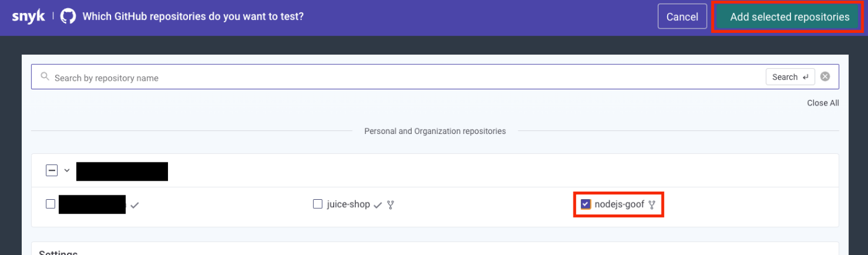This screenshot has height=255, width=868.
Task: Click the GitHub octocat icon in header
Action: [x=68, y=17]
